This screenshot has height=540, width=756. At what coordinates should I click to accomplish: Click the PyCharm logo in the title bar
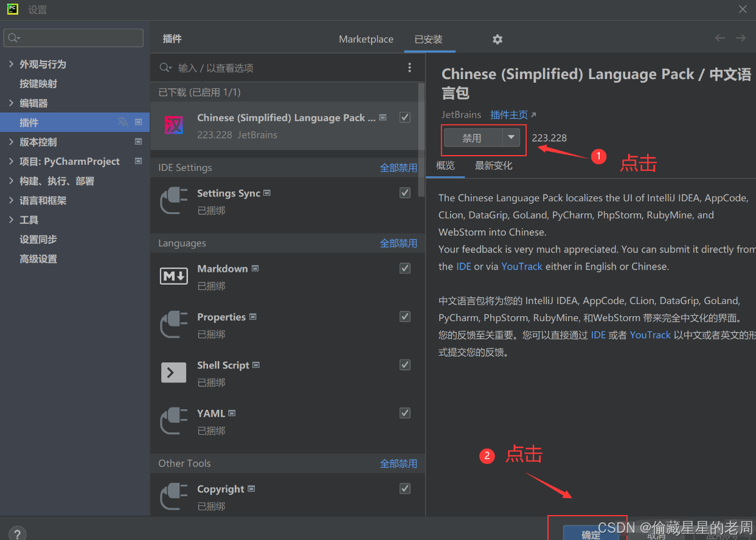click(13, 9)
